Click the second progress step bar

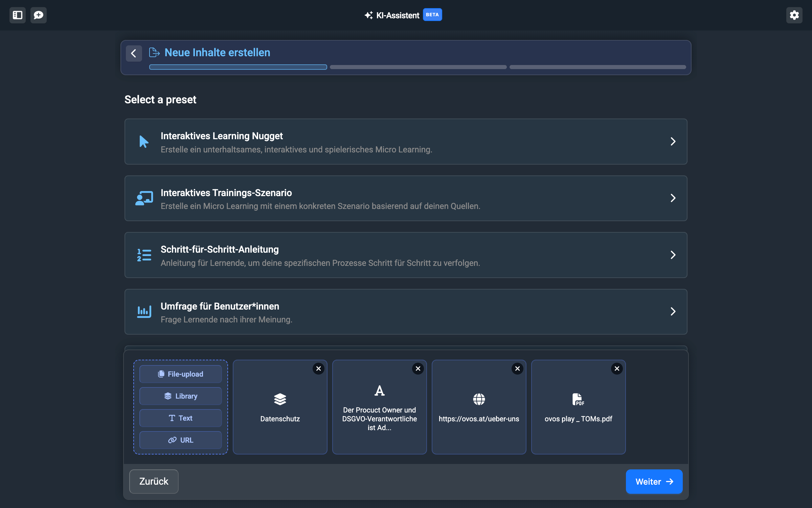pyautogui.click(x=418, y=67)
